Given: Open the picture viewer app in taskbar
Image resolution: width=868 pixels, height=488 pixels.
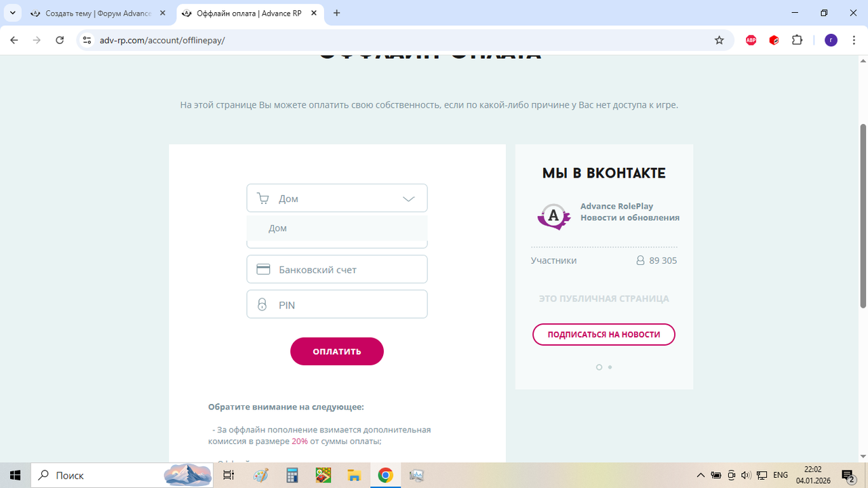Looking at the screenshot, I should (x=416, y=475).
